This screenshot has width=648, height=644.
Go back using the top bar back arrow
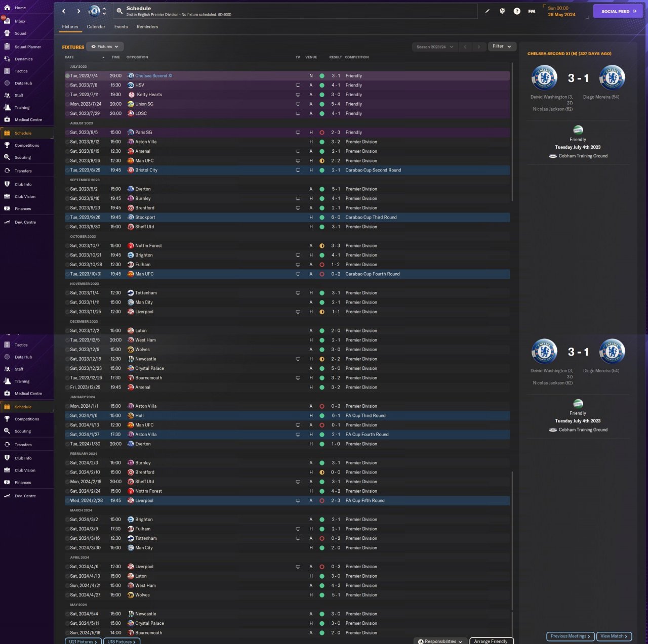click(x=64, y=11)
